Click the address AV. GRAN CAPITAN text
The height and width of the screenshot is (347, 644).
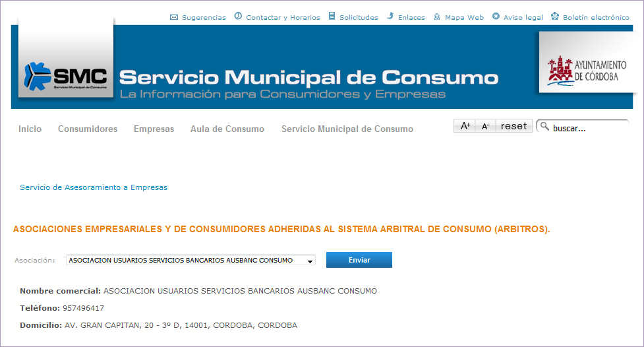pyautogui.click(x=181, y=325)
